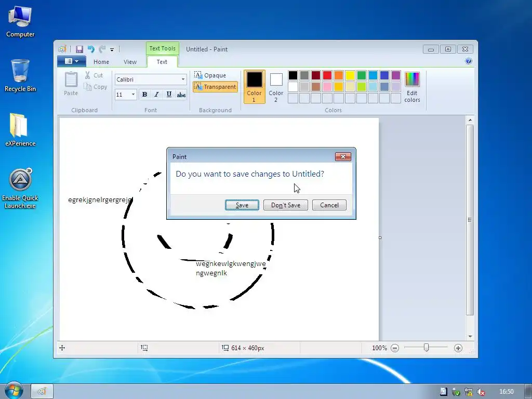532x399 pixels.
Task: Pick the blue color swatch
Action: 384,75
